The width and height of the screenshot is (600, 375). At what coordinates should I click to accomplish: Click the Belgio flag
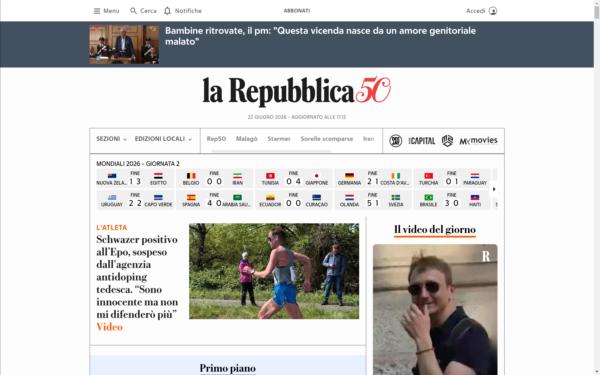point(191,176)
